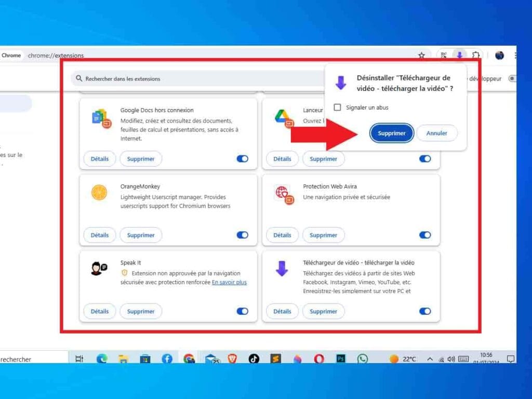532x399 pixels.
Task: Open Photoshop from the taskbar
Action: pos(340,358)
